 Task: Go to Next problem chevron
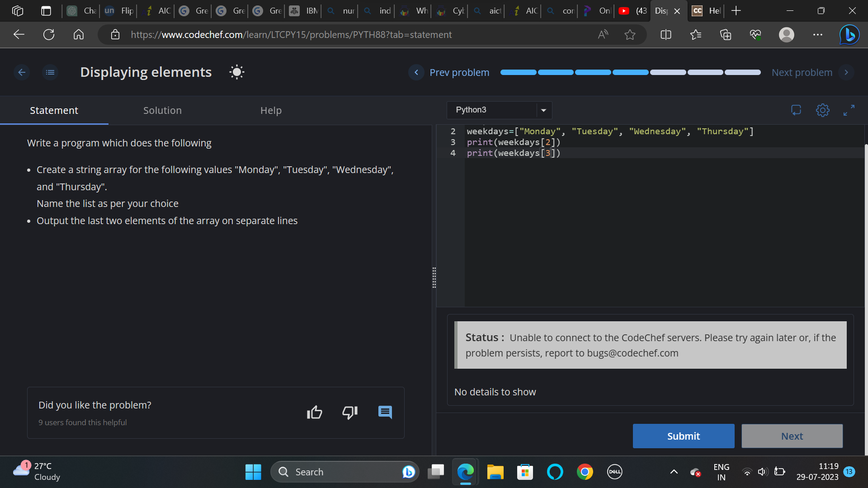click(846, 72)
